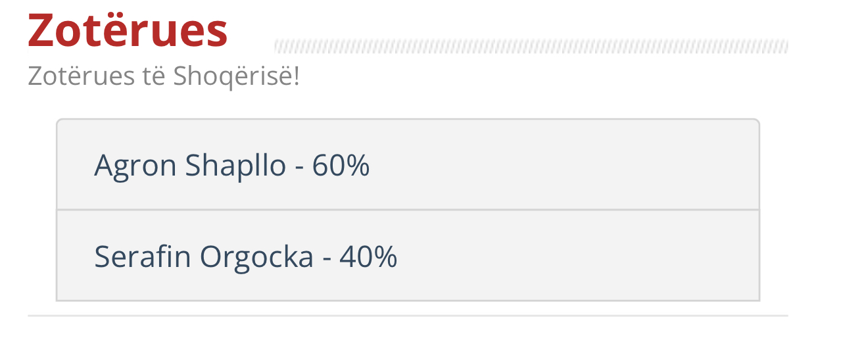The width and height of the screenshot is (868, 338).
Task: Click the striped decorative bar beside heading
Action: (x=531, y=46)
